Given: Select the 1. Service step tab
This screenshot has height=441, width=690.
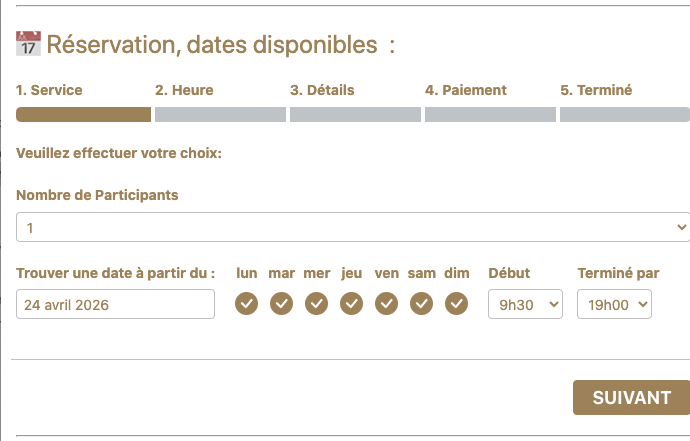Looking at the screenshot, I should pos(49,90).
